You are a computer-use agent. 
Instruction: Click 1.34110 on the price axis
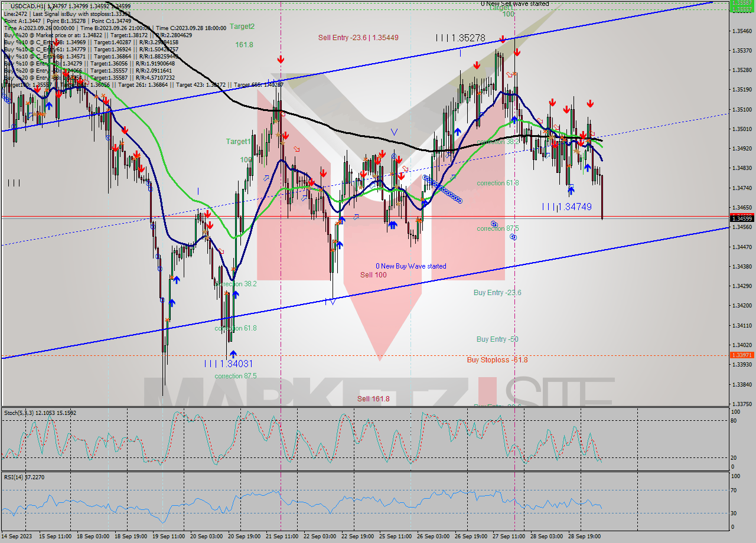point(742,325)
